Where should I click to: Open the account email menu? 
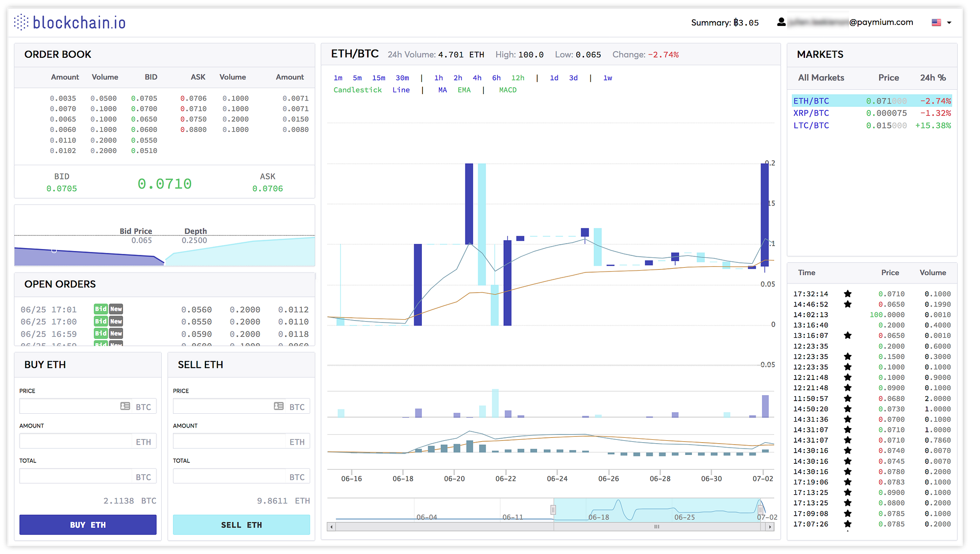pos(850,22)
